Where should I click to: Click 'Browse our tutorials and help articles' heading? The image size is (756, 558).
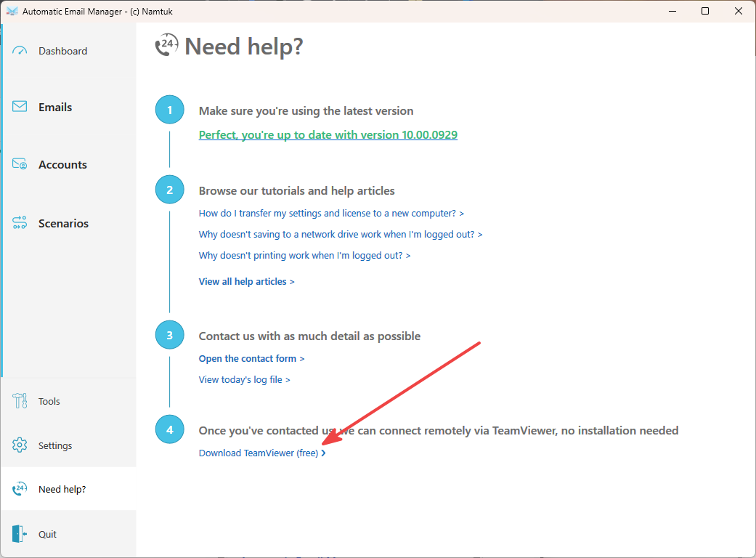coord(296,191)
